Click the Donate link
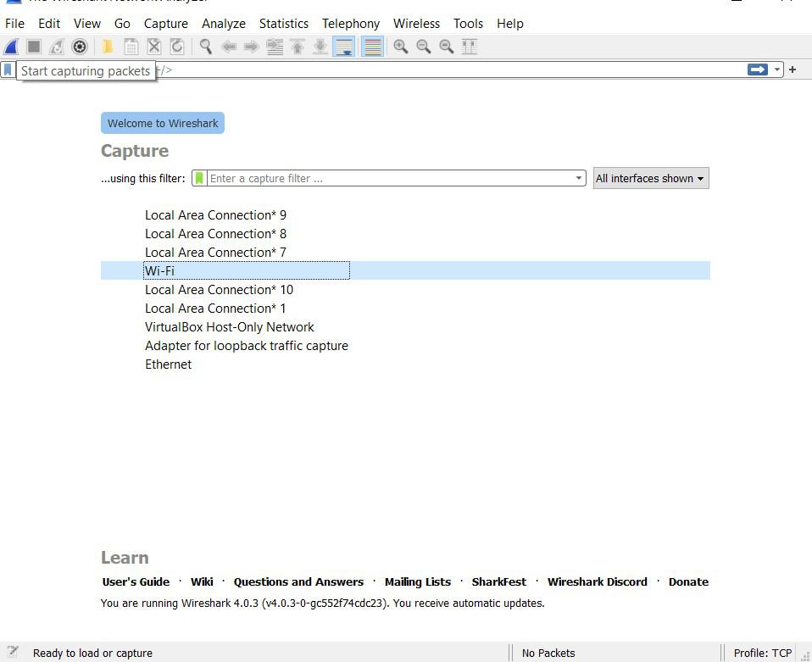812x662 pixels. tap(689, 581)
